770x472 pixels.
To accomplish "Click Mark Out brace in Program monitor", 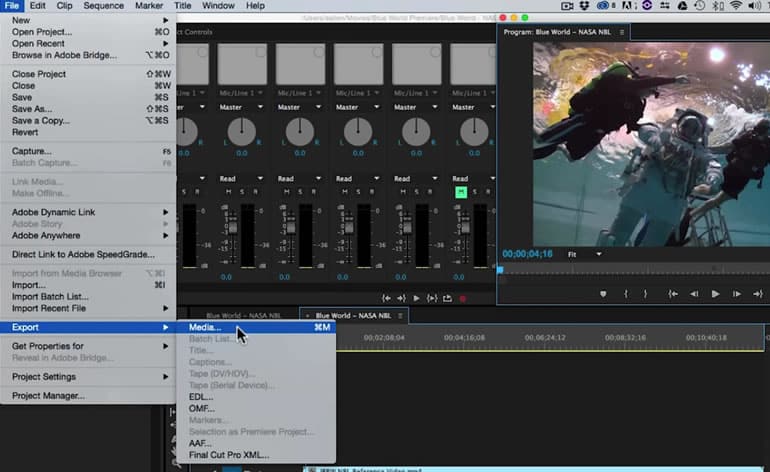I will point(645,294).
